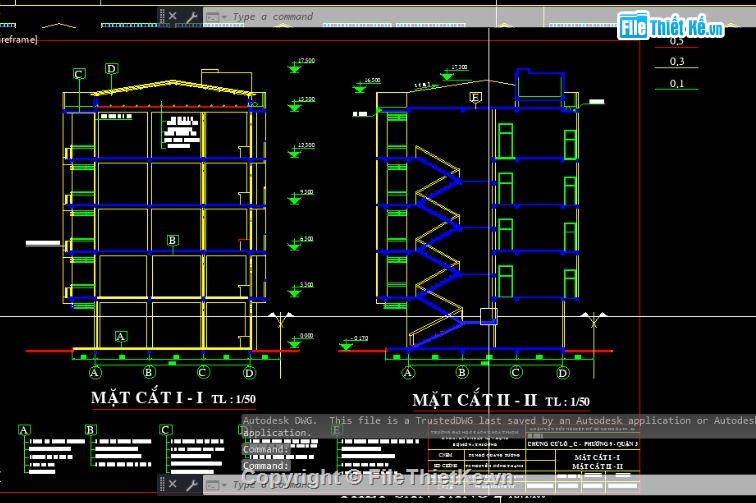
Task: Open the Wireframe visual style viewport control
Action: pyautogui.click(x=18, y=40)
